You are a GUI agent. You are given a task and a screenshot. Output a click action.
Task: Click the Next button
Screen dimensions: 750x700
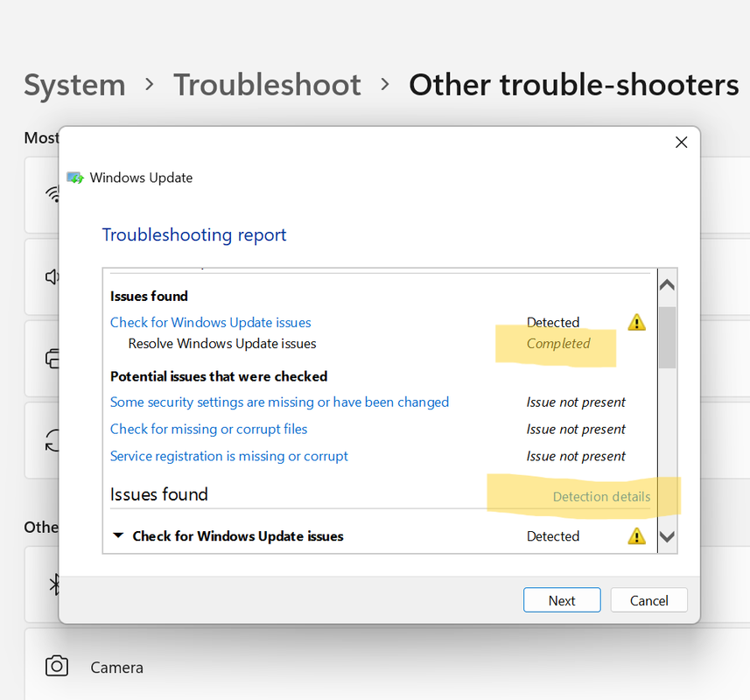[x=562, y=600]
